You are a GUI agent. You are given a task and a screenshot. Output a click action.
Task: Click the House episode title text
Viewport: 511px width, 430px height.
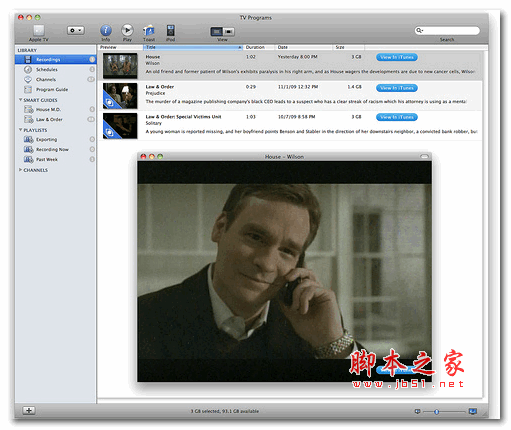153,57
